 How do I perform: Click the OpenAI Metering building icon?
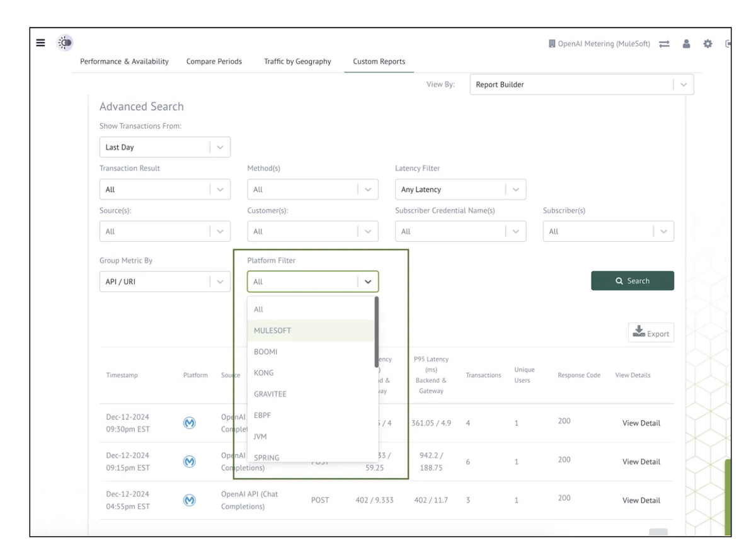point(552,44)
